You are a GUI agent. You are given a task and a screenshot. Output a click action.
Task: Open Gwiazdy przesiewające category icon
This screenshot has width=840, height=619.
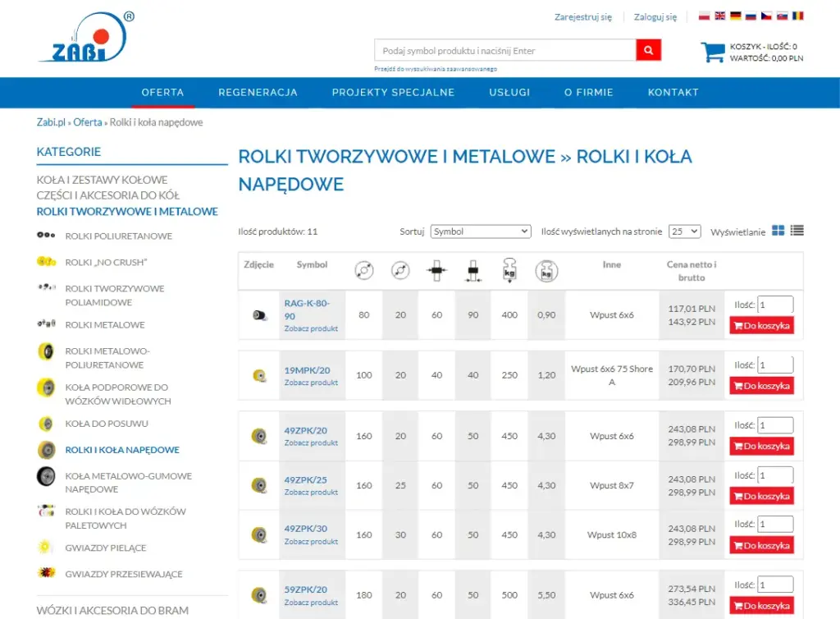tap(47, 573)
